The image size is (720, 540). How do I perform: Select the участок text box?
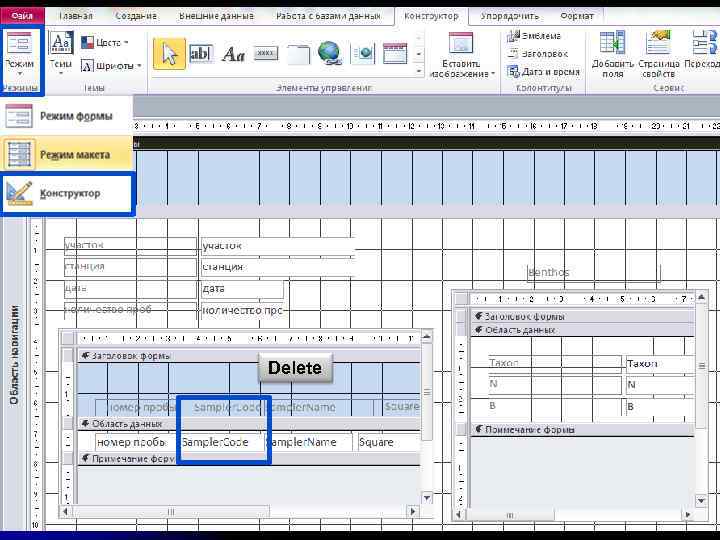[278, 246]
